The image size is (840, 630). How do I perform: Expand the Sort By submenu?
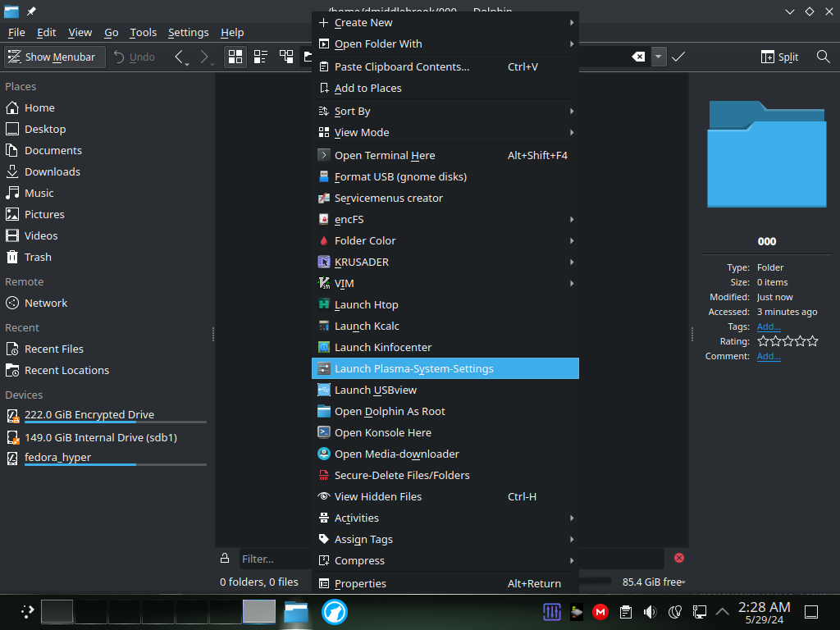point(445,112)
